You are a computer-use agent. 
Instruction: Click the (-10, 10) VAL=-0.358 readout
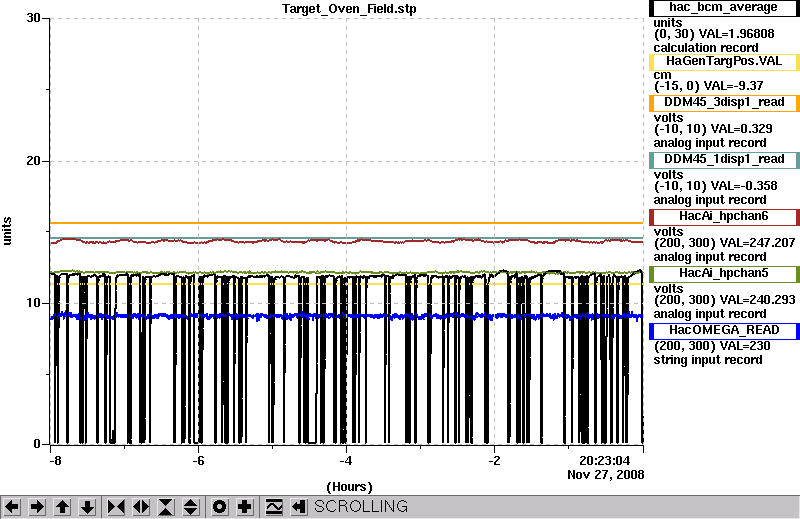point(716,186)
